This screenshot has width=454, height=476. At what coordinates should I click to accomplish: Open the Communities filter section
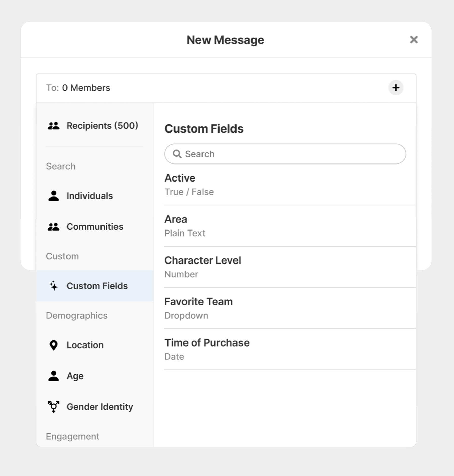point(95,227)
